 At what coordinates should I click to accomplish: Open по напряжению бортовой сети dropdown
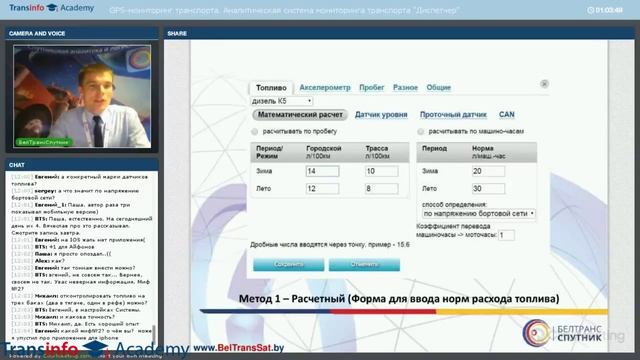pos(479,213)
